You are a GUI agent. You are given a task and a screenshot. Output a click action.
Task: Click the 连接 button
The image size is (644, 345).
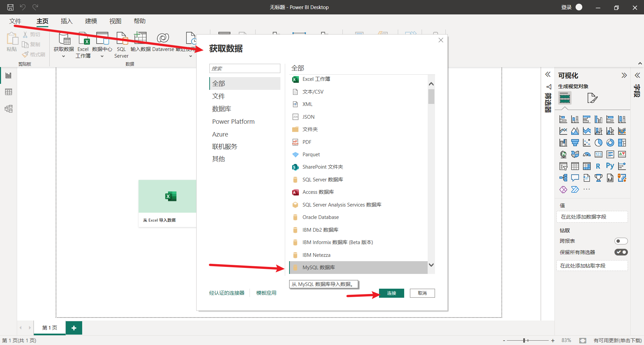[391, 293]
